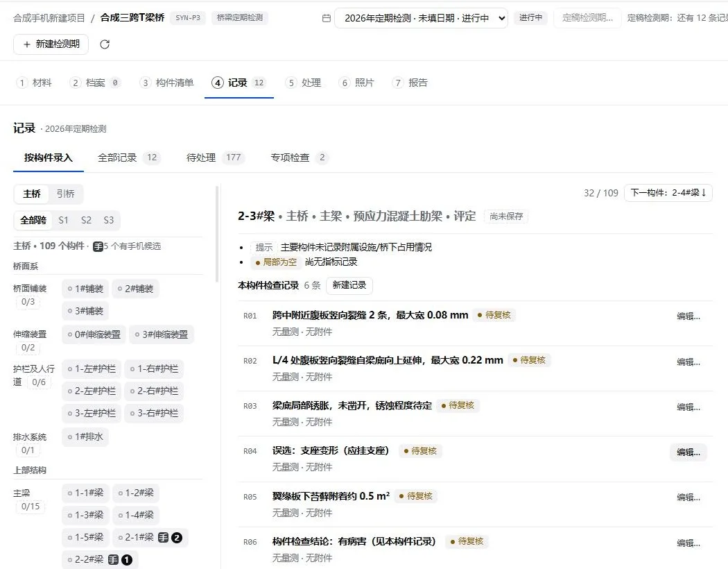
Task: Switch to 待处理 177 sub-tab
Action: 215,158
